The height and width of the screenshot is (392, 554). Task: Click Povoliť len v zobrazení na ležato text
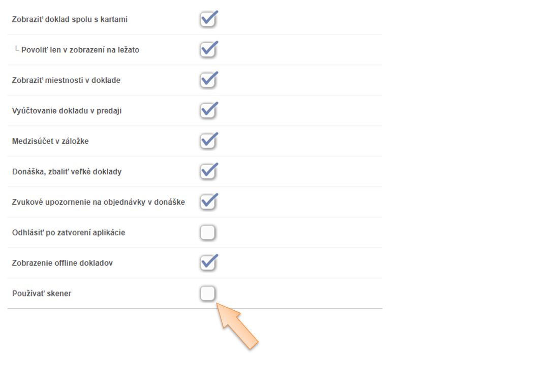click(80, 50)
